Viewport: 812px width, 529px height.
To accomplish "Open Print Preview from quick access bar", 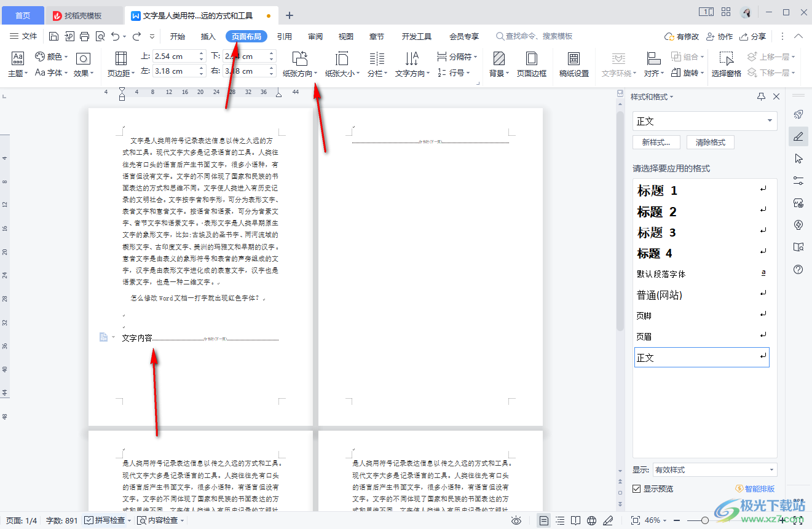I will click(x=100, y=36).
